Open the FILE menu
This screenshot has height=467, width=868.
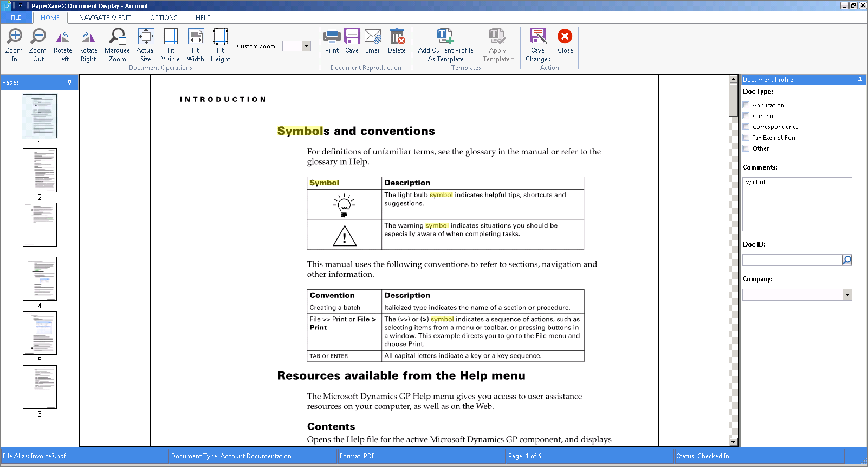click(16, 17)
